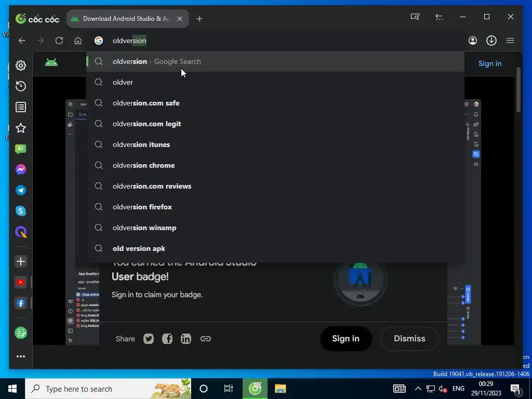Click Coc Coc browser taskbar button
This screenshot has height=399, width=532.
[x=255, y=389]
